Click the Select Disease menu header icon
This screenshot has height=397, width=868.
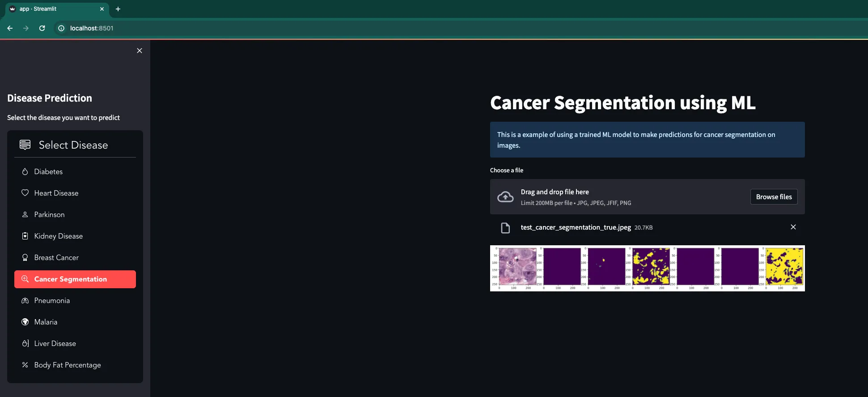click(x=25, y=145)
